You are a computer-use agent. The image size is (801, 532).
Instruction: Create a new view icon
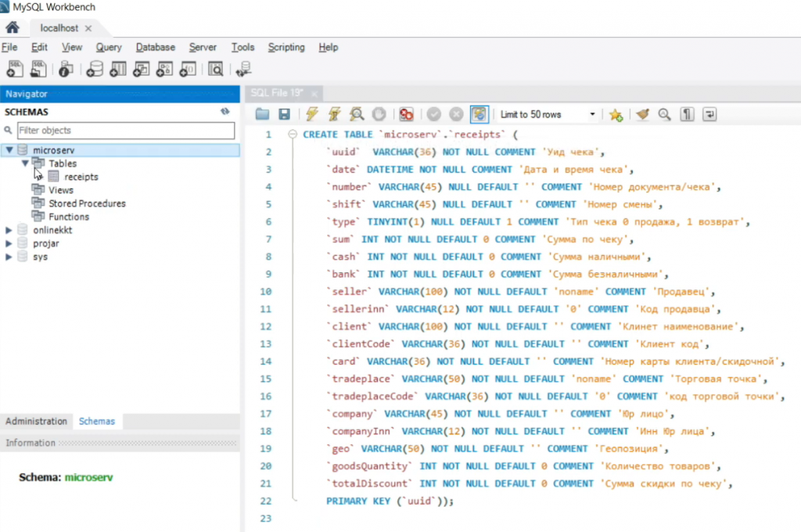141,69
